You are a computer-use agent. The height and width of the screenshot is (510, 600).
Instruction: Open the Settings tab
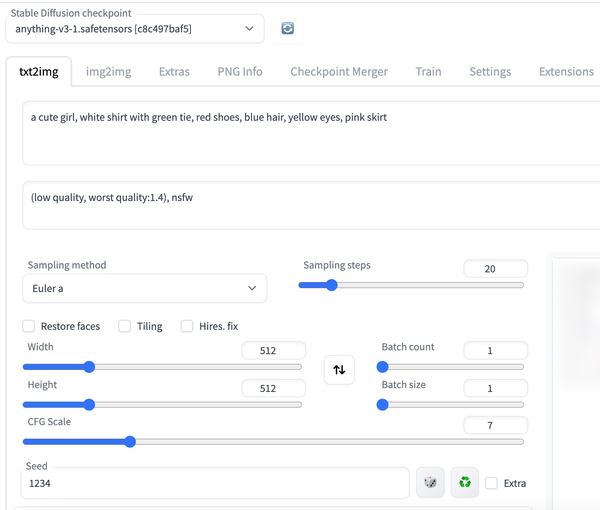[x=490, y=72]
